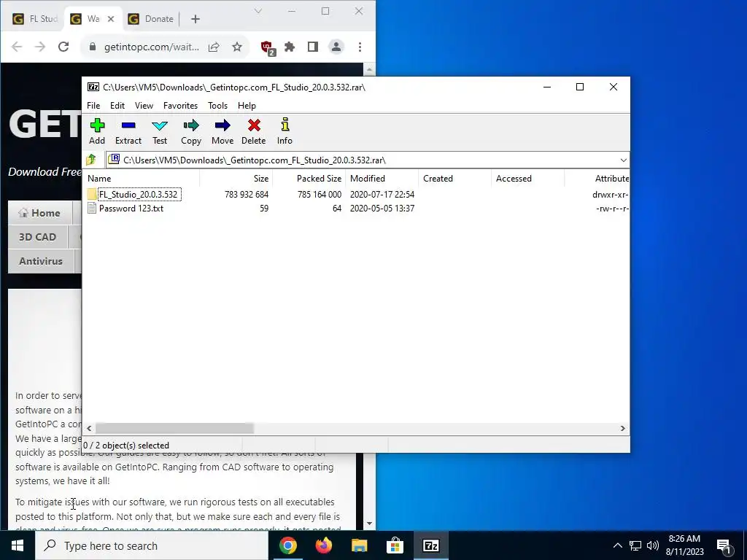Show hidden system tray icons

[617, 545]
